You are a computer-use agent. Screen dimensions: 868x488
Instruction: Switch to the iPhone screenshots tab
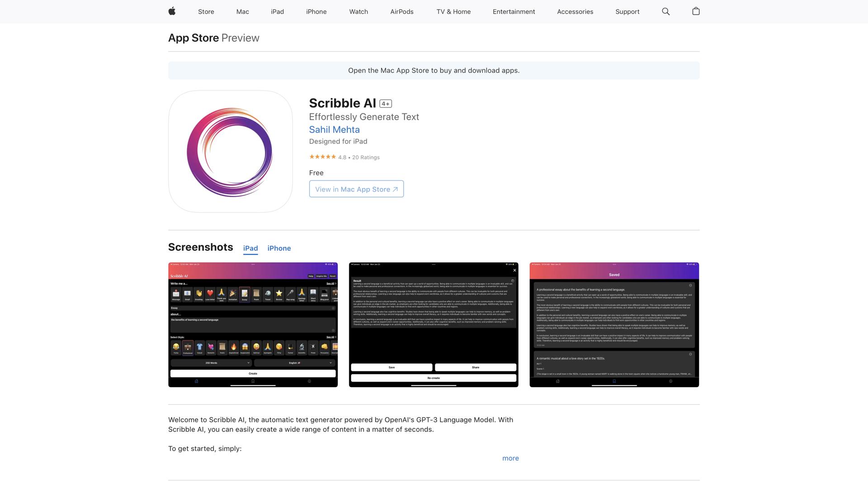coord(279,248)
